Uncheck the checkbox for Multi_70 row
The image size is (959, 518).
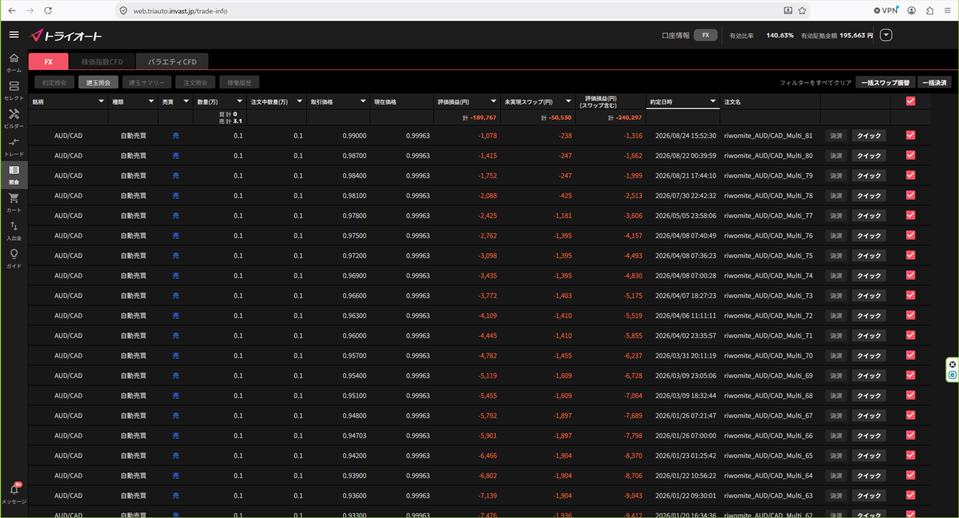point(911,355)
